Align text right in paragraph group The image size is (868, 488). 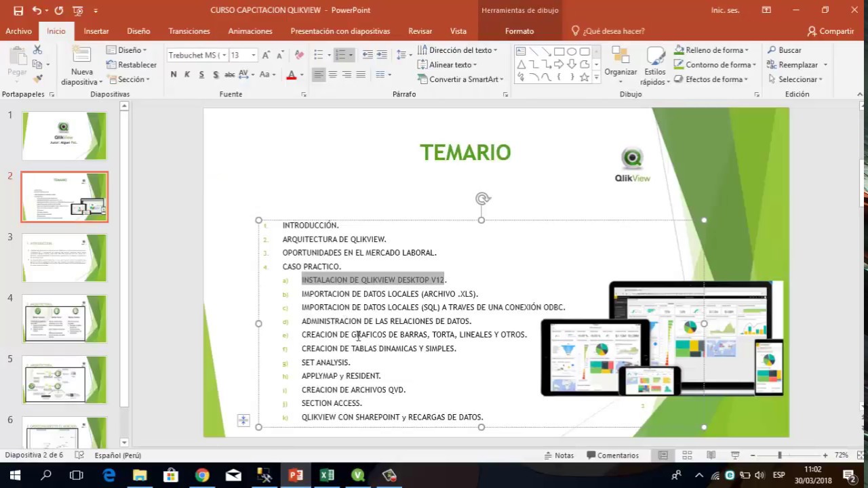tap(347, 75)
